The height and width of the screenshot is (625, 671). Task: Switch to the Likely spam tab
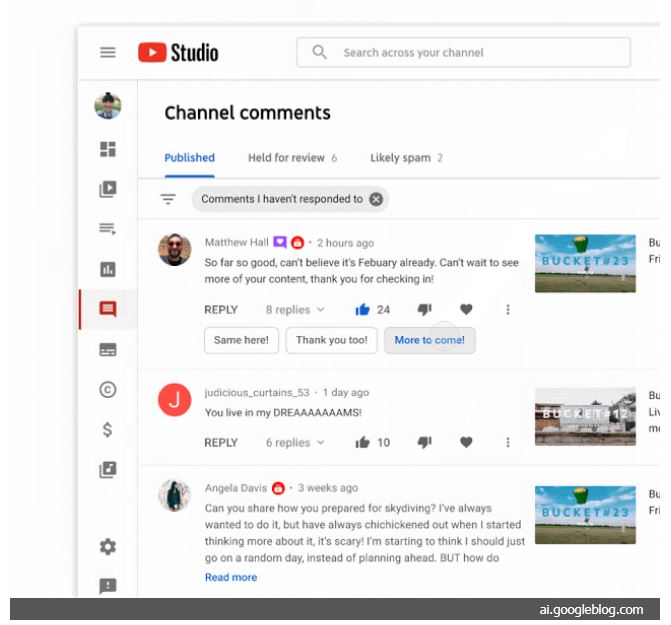[x=406, y=158]
